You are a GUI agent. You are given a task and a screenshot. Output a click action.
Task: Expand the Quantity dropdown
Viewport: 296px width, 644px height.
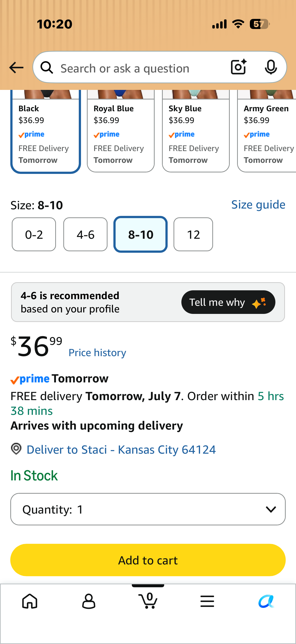pyautogui.click(x=148, y=509)
